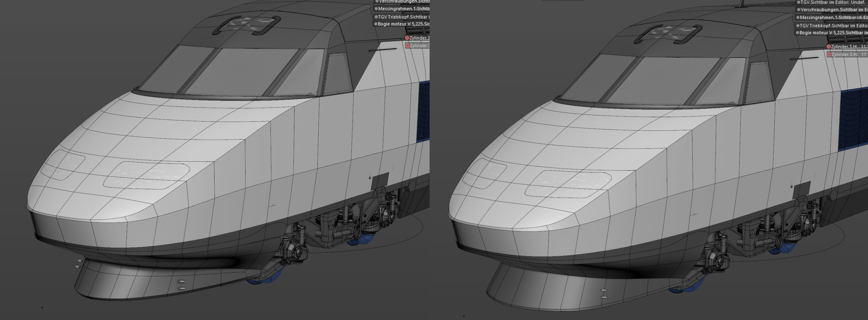Click the blue side panel on left train

point(423,111)
